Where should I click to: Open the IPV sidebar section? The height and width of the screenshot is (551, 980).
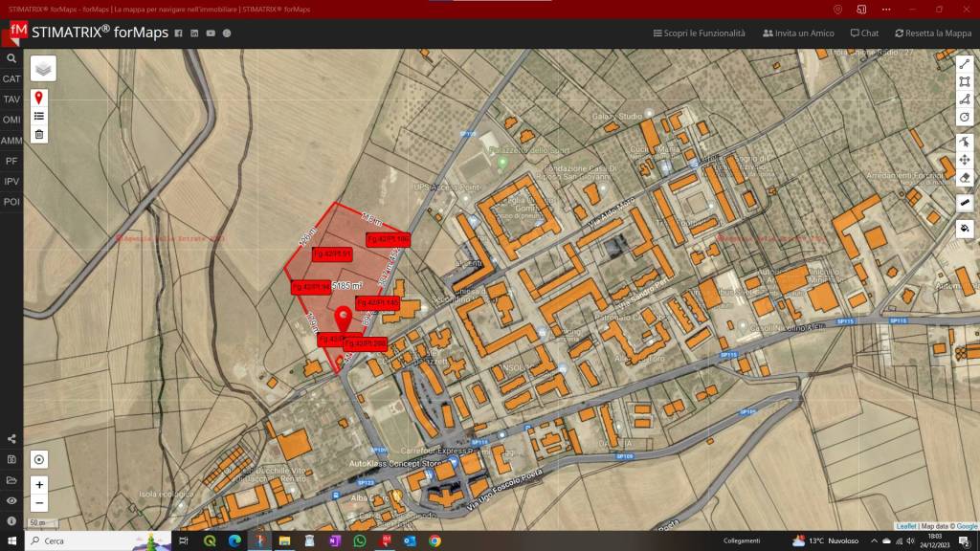pos(11,181)
